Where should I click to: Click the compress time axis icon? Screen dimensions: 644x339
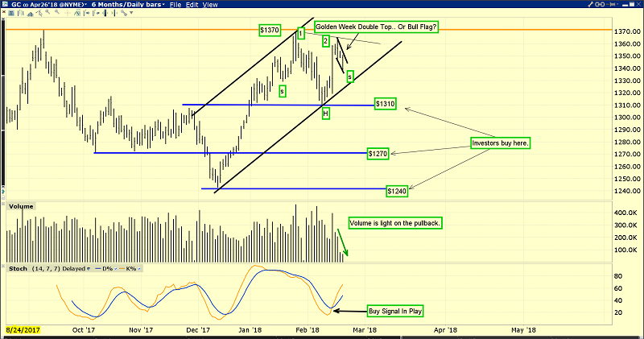105,13
